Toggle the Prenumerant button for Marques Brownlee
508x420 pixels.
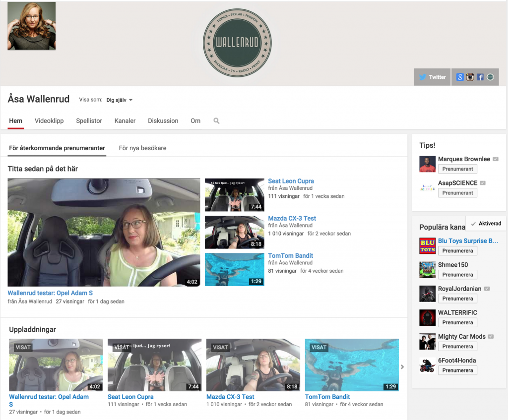tap(457, 169)
